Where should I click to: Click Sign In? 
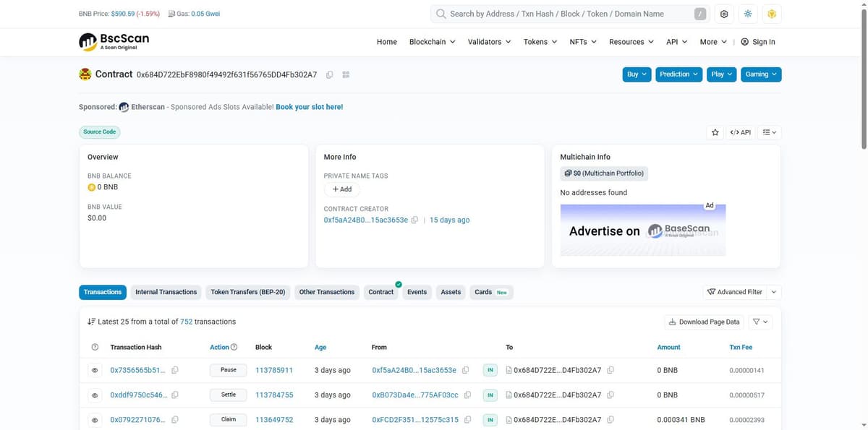pos(758,42)
